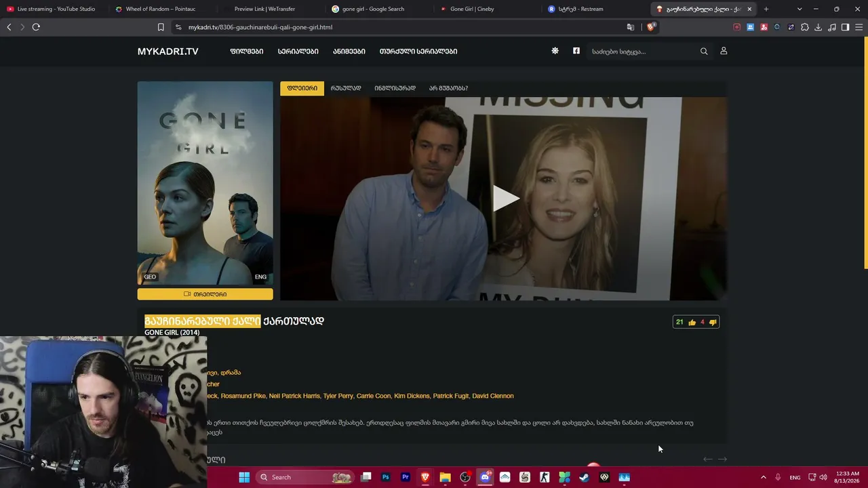Image resolution: width=868 pixels, height=488 pixels.
Task: Switch to the რუსულად tab
Action: pos(346,88)
